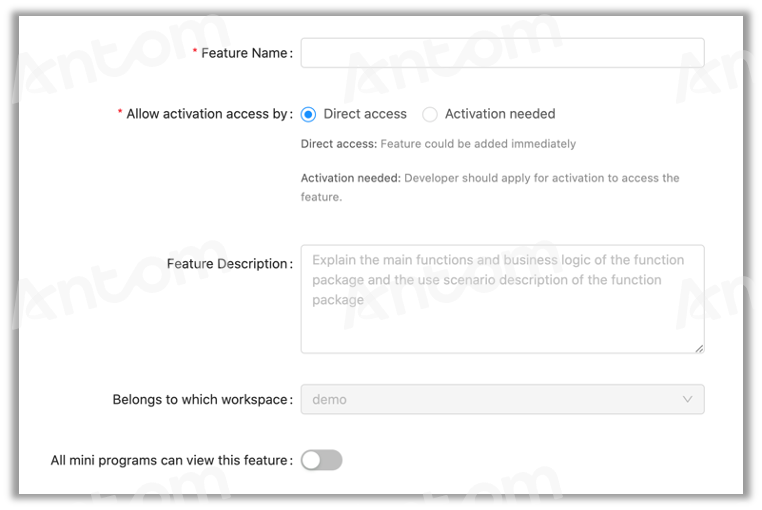Viewport: 762px width, 510px height.
Task: Click the Feature Name input field
Action: [502, 53]
